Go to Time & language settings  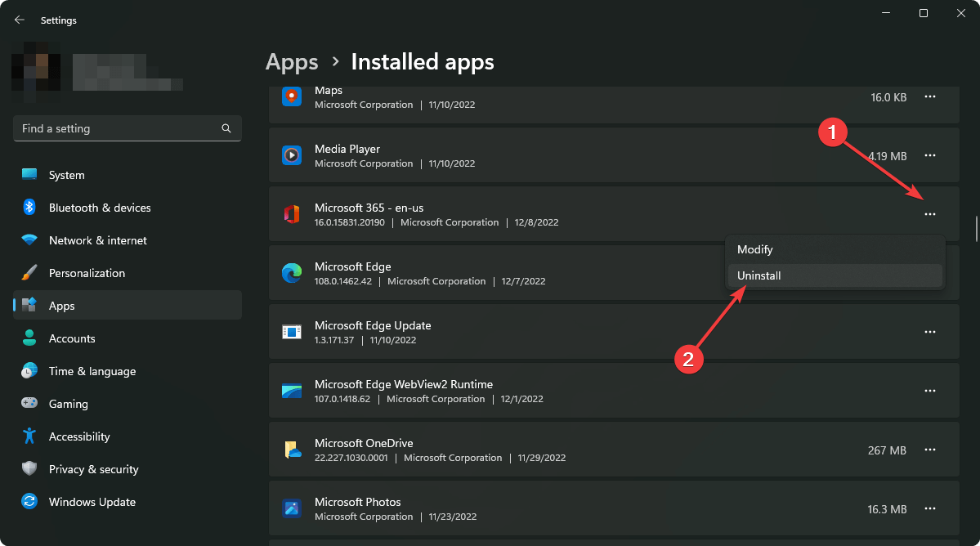pyautogui.click(x=128, y=371)
